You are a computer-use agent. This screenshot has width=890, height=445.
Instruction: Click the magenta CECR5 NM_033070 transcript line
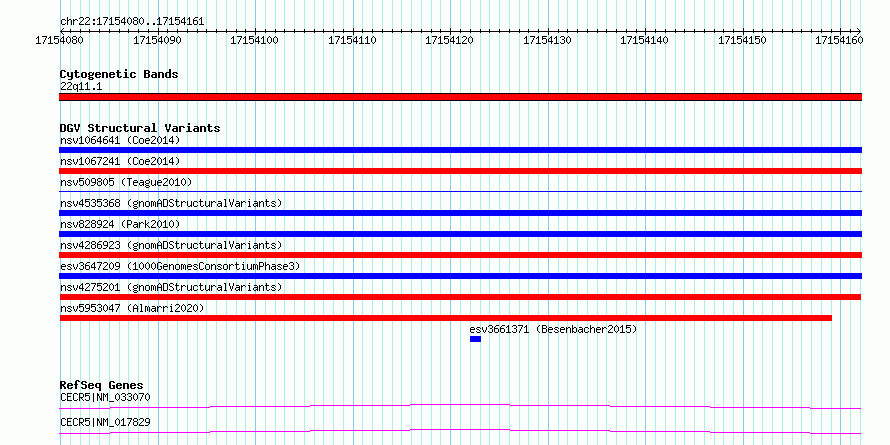pos(460,406)
